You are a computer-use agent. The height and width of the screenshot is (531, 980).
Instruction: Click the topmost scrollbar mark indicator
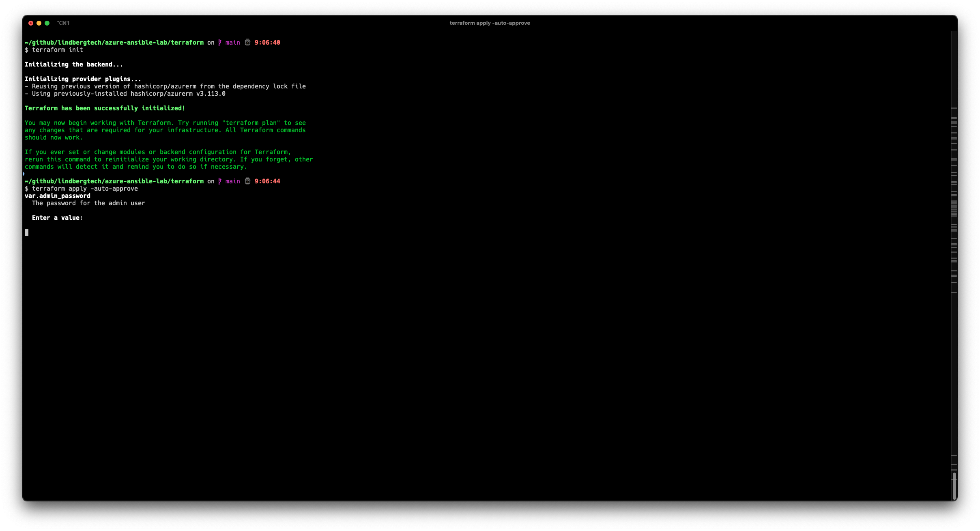954,108
